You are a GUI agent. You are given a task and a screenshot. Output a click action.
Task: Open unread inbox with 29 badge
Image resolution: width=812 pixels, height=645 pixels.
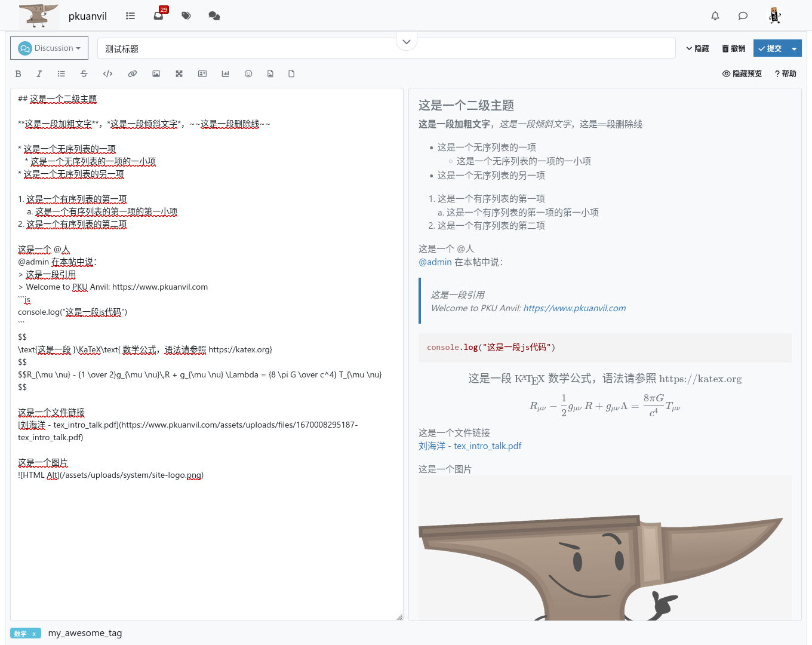158,16
